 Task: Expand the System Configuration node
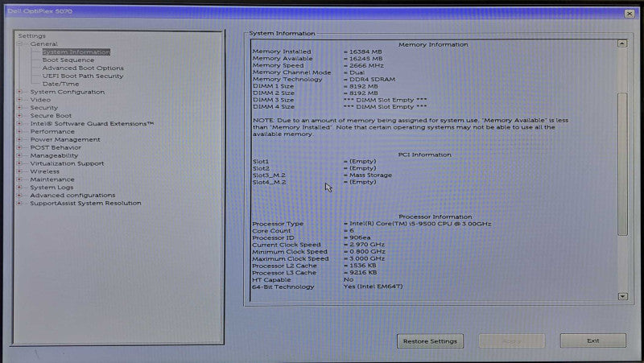(x=19, y=92)
